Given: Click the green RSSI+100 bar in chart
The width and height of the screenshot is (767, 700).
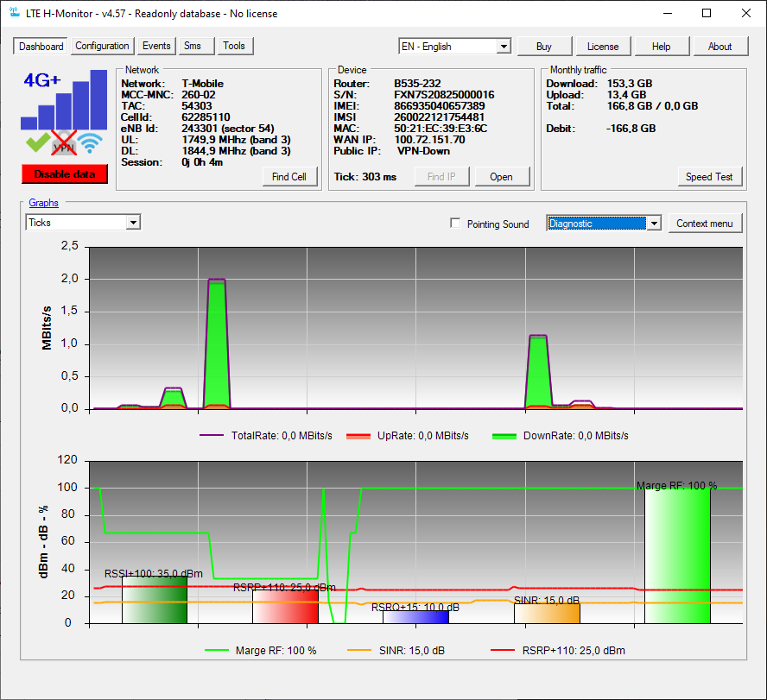Looking at the screenshot, I should (155, 600).
